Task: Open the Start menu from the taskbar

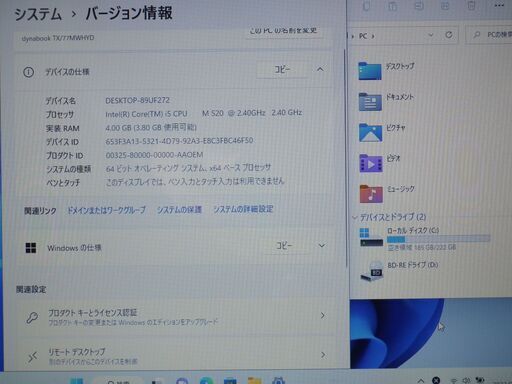Action: (x=77, y=381)
